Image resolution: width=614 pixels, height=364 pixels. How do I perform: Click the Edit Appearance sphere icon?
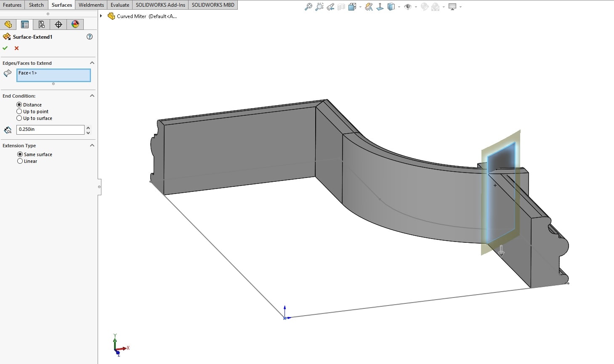(425, 7)
